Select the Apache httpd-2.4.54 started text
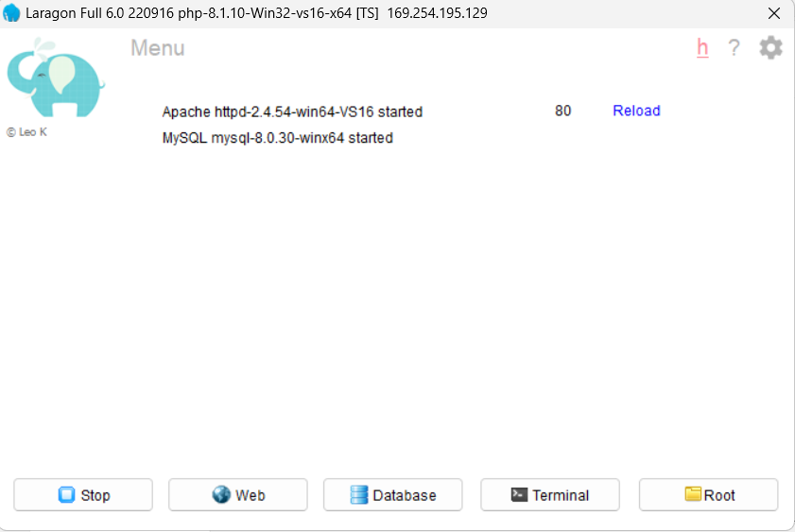The height and width of the screenshot is (532, 795). click(292, 112)
